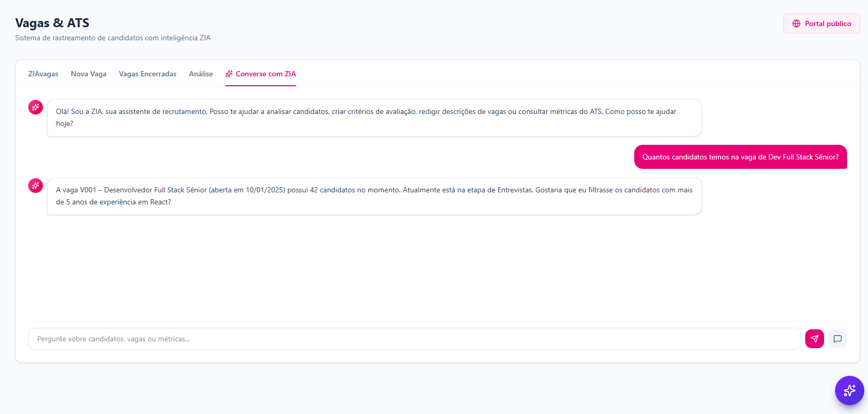Image resolution: width=868 pixels, height=414 pixels.
Task: Go to Vagas Encerradas tab
Action: tap(147, 74)
